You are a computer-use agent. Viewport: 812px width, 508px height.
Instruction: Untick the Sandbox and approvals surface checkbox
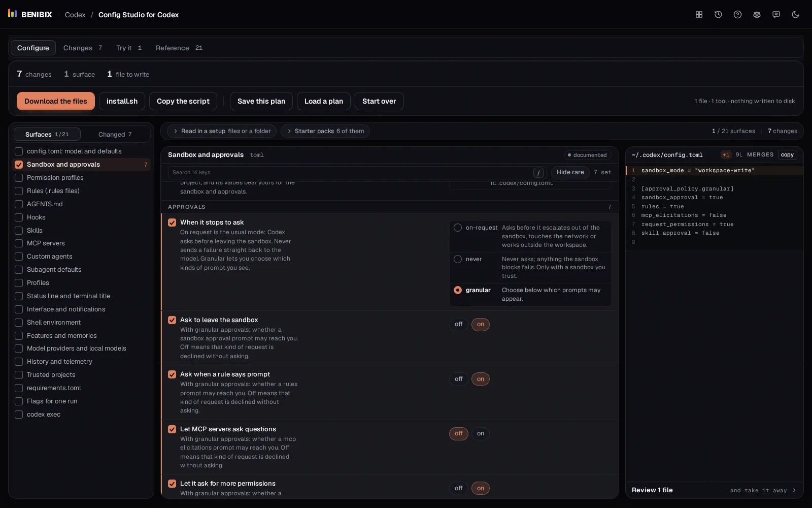pos(19,165)
